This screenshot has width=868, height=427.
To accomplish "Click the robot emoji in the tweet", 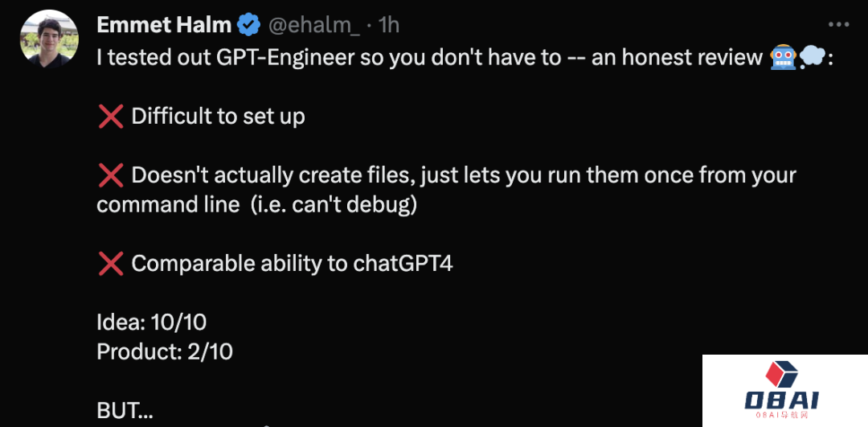I will (782, 58).
